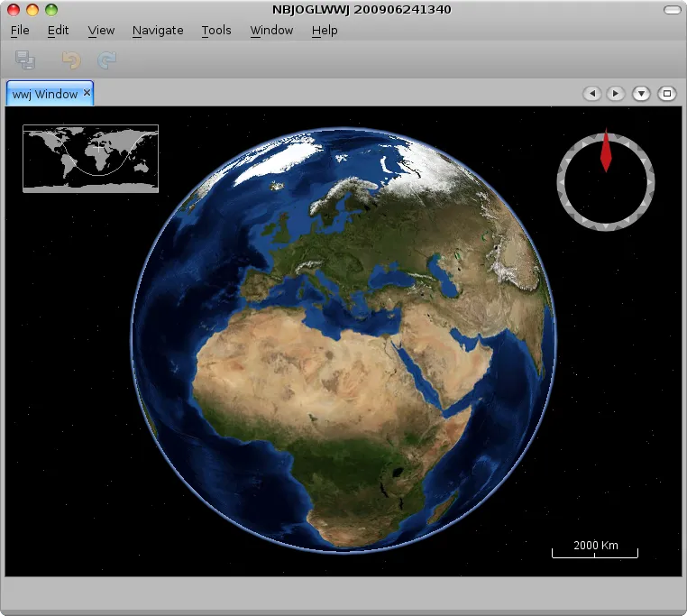Viewport: 687px width, 616px height.
Task: Click the Undo toolbar icon
Action: pos(71,60)
